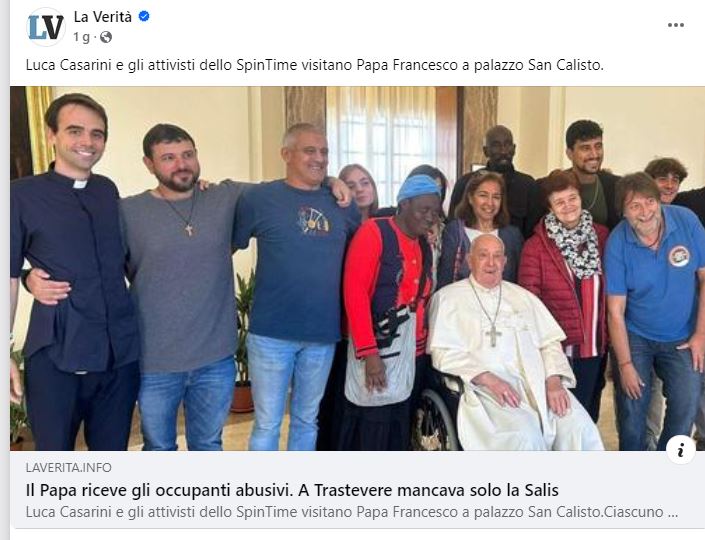
Task: Click the round badge on blue polo shirt
Action: coord(679,256)
